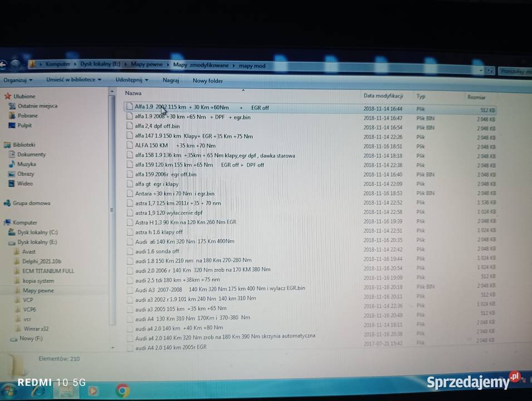Viewport: 532px width, 401px height.
Task: Click the breadcrumb arrow after 'Dysk lokalny (E:)'
Action: click(126, 64)
